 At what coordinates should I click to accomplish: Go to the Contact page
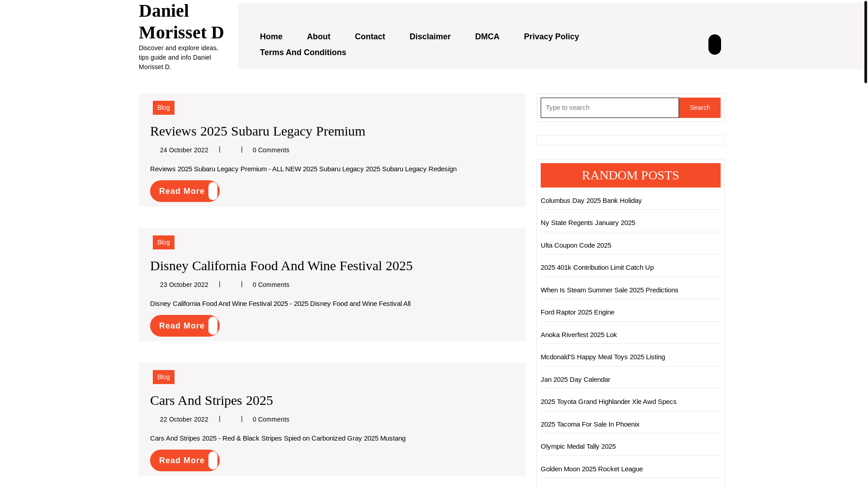coord(370,37)
